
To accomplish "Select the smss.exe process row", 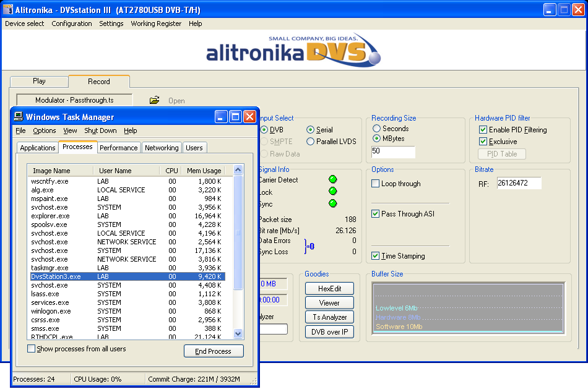I will pos(128,328).
